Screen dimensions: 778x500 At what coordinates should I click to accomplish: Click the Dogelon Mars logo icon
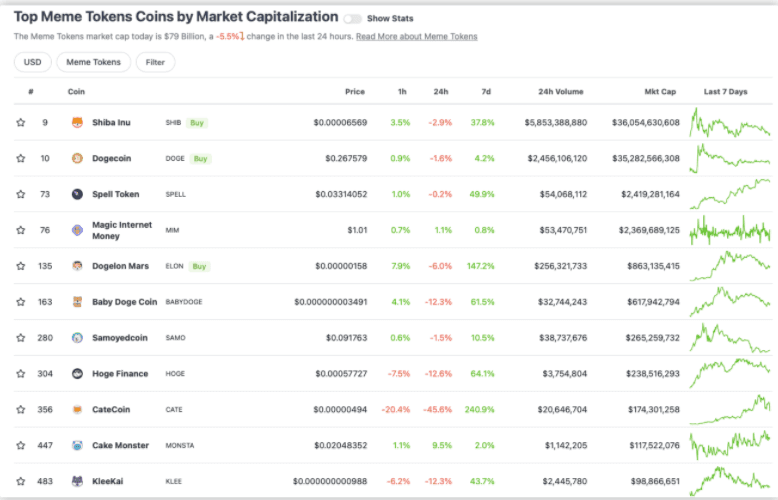tap(77, 266)
